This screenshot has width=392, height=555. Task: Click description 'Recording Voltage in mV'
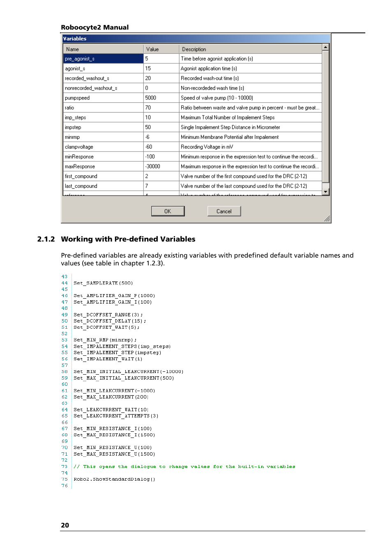[207, 147]
